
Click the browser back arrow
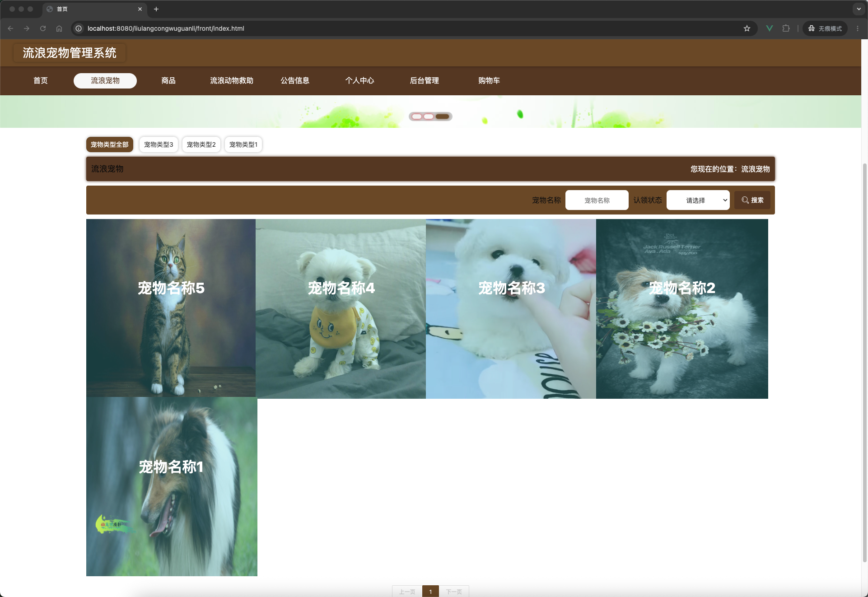pos(10,28)
